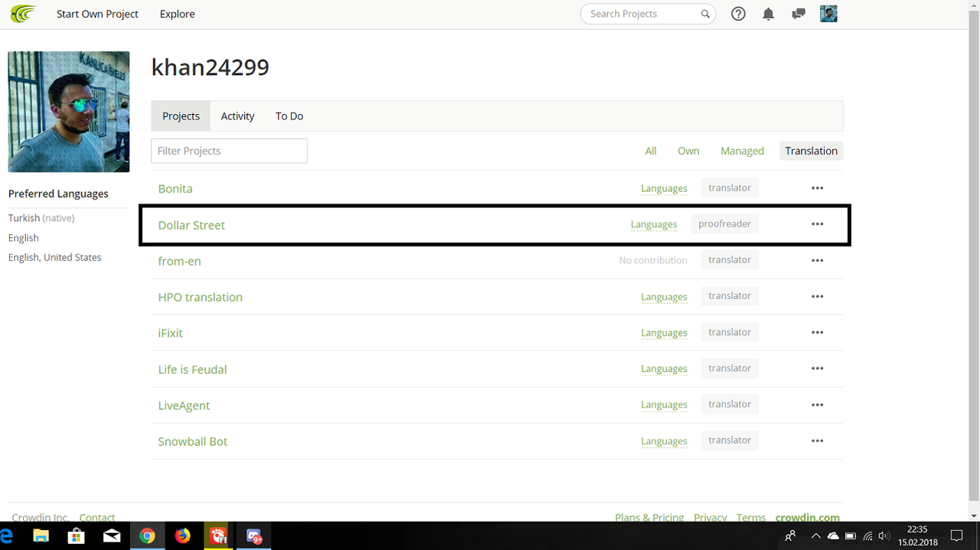Screen dimensions: 980x550
Task: Open the more options dots for Bonita
Action: pos(817,188)
